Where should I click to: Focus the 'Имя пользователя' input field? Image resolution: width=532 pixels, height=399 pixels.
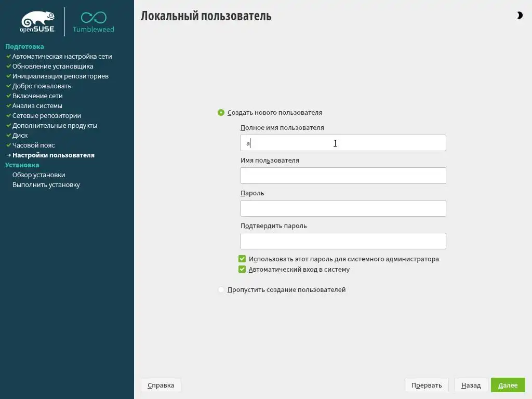pyautogui.click(x=343, y=176)
